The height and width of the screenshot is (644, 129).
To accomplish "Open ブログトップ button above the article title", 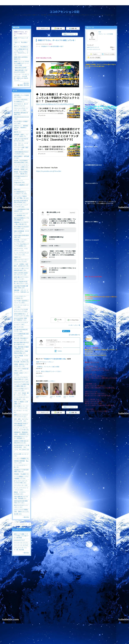I will pos(43,29).
